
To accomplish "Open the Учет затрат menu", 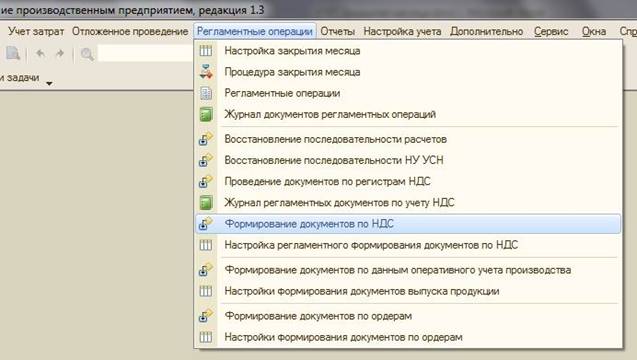I will click(x=36, y=31).
